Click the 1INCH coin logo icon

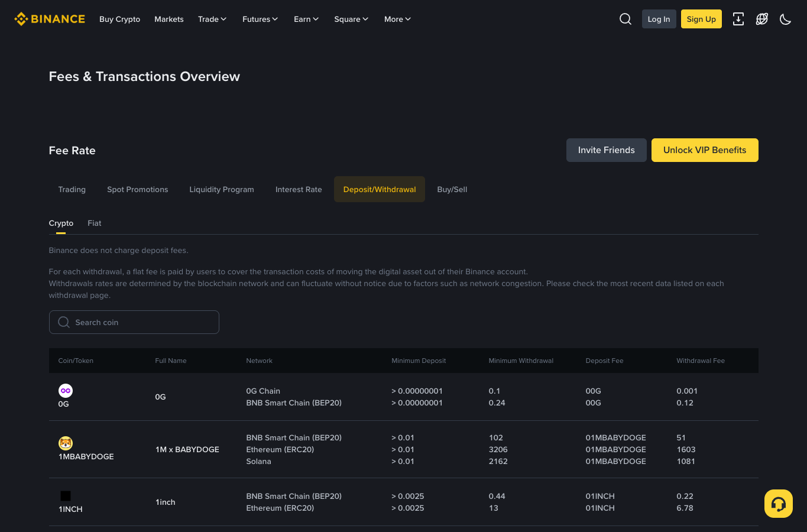click(66, 496)
